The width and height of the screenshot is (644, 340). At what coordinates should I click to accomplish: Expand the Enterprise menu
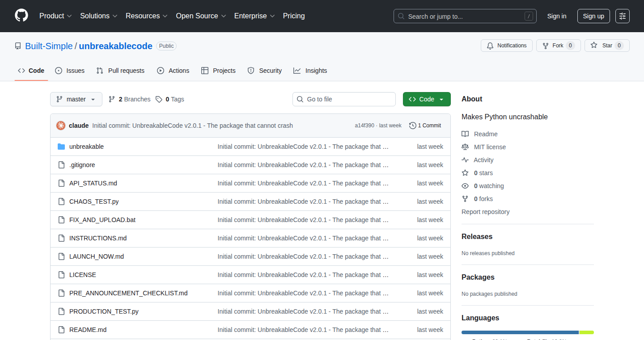254,16
